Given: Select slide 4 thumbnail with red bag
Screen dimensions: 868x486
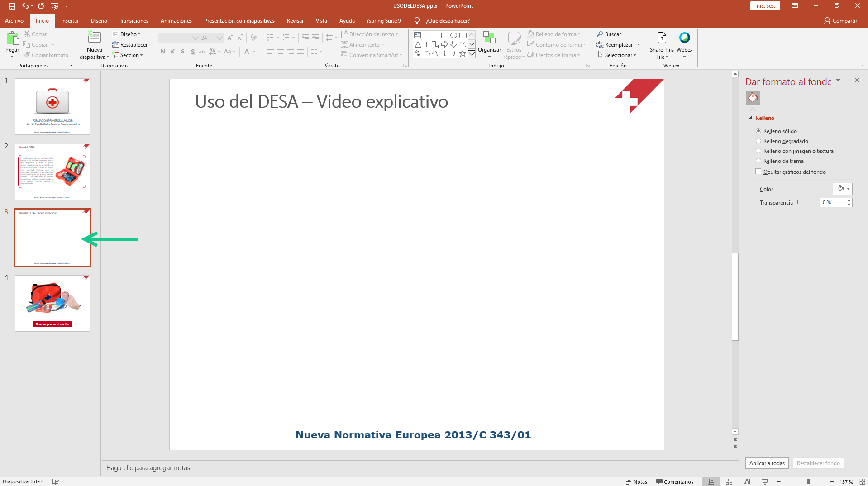Looking at the screenshot, I should click(52, 303).
